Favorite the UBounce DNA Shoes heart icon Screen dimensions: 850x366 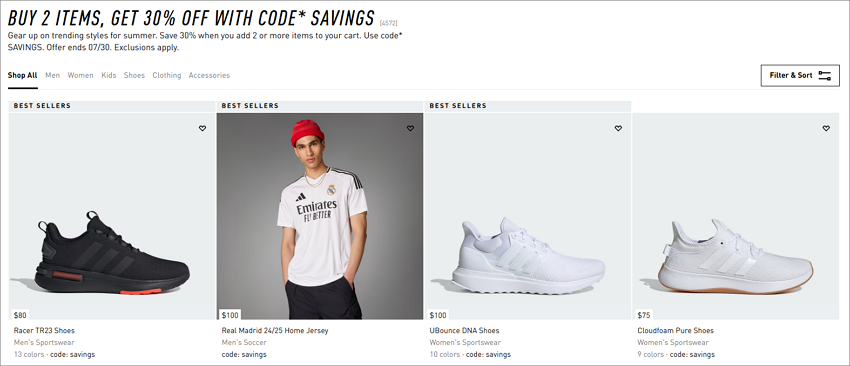pos(618,129)
